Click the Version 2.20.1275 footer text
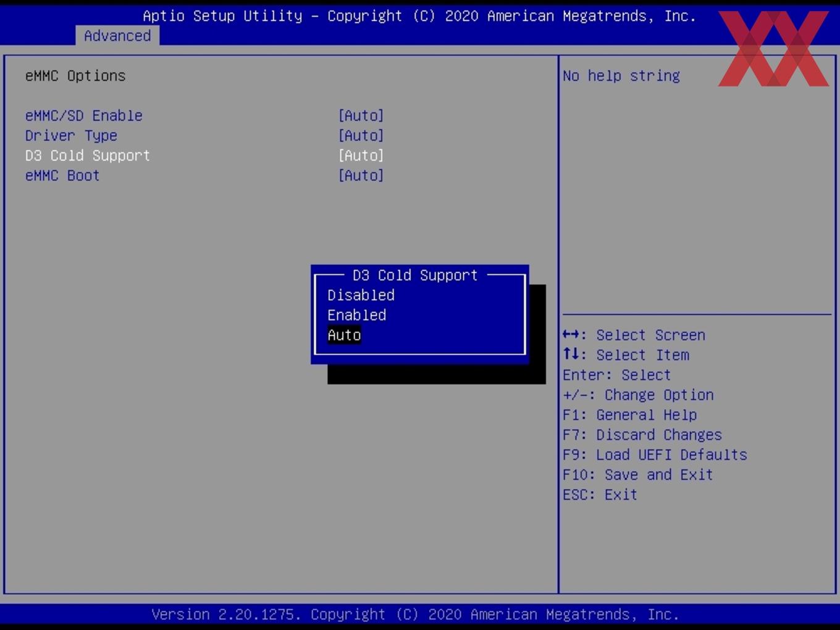Screen dimensions: 840x630 click(x=415, y=615)
